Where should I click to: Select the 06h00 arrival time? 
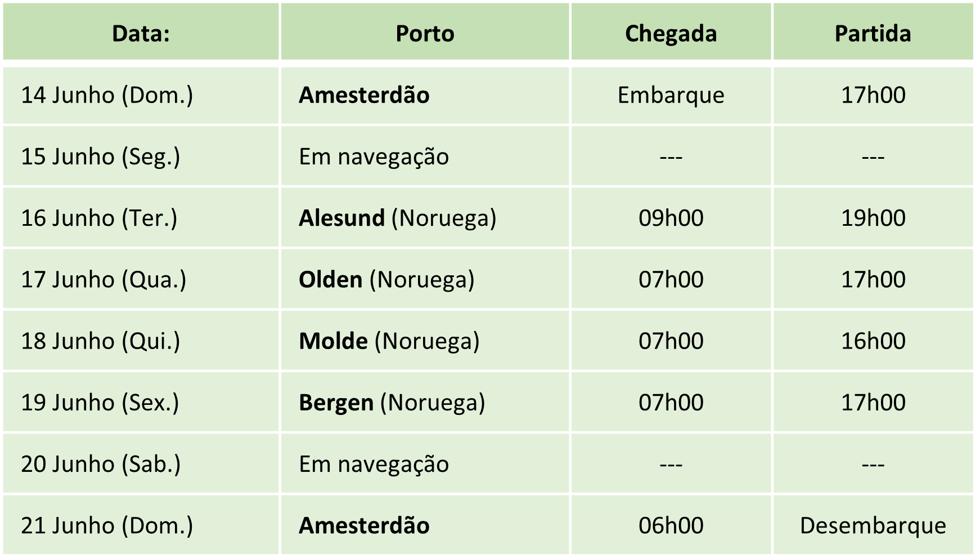click(671, 525)
